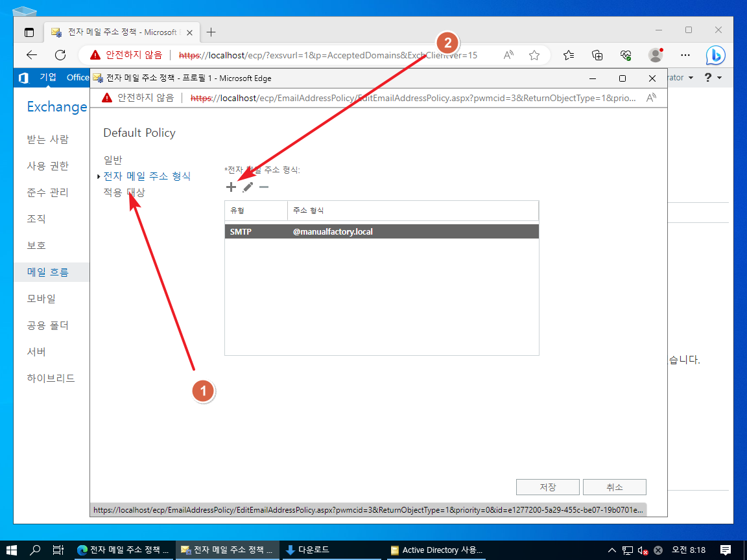Image resolution: width=747 pixels, height=560 pixels.
Task: Click the popup's 안전하지 않음 warning
Action: pyautogui.click(x=137, y=98)
